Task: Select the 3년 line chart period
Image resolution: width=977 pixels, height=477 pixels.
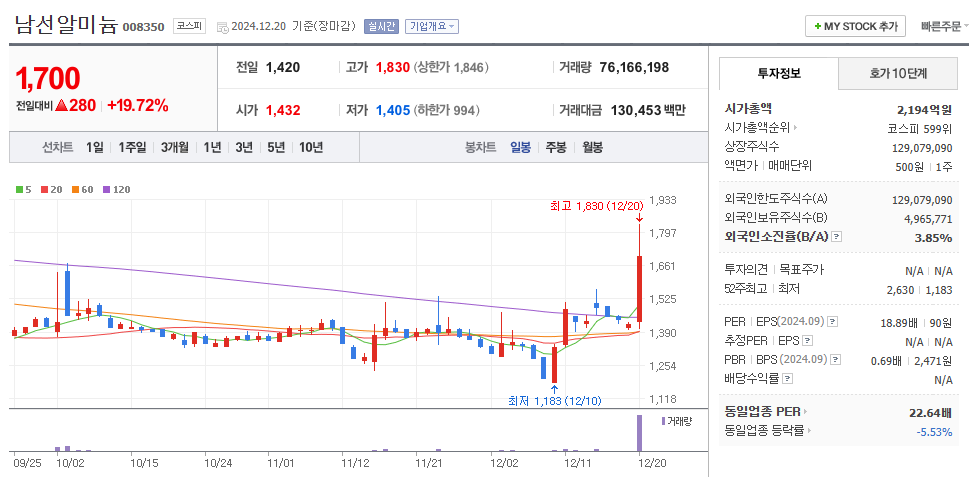Action: 244,148
